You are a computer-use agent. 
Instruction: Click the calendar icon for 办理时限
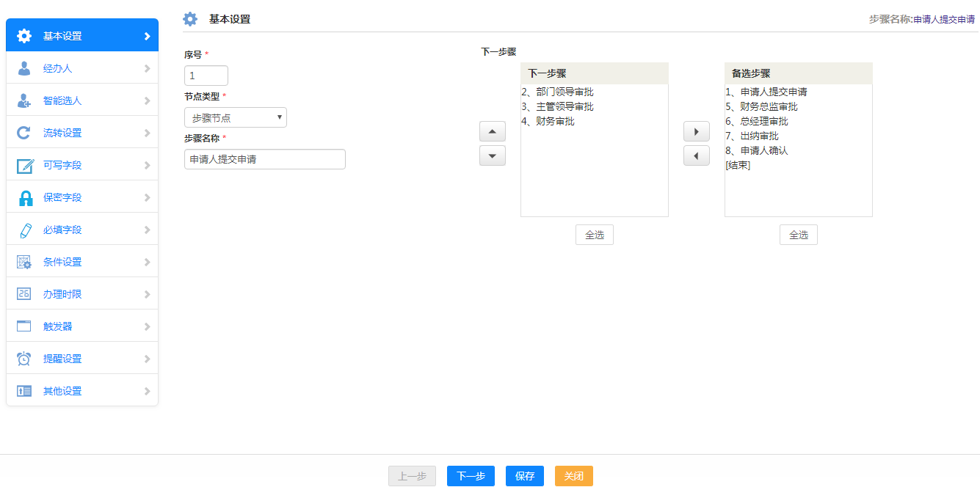pos(24,294)
